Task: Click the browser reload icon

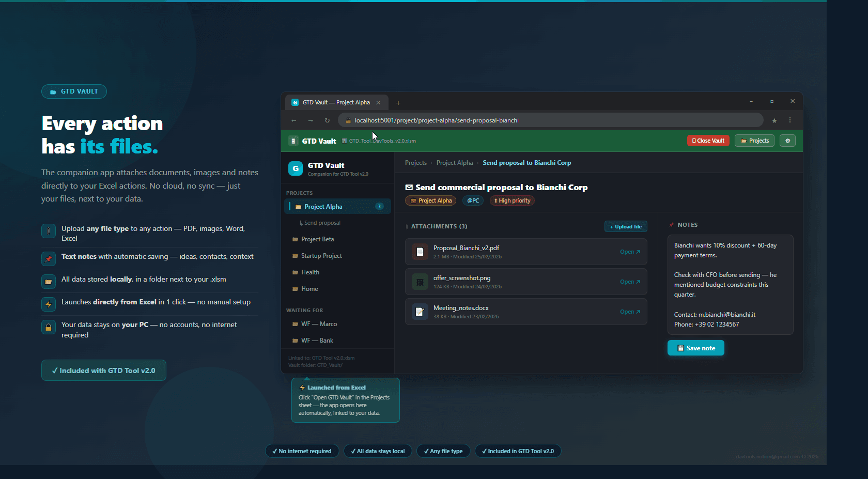Action: pyautogui.click(x=327, y=120)
